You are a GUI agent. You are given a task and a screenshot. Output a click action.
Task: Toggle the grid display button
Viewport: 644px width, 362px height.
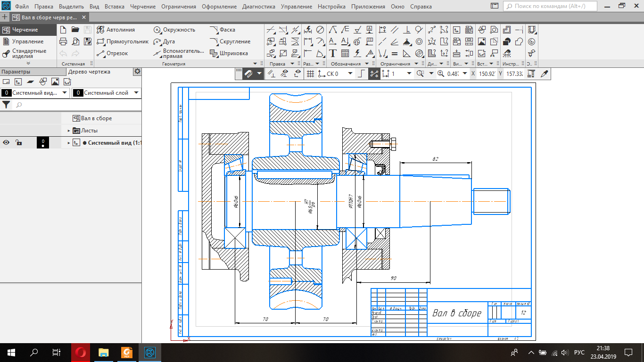pos(310,74)
